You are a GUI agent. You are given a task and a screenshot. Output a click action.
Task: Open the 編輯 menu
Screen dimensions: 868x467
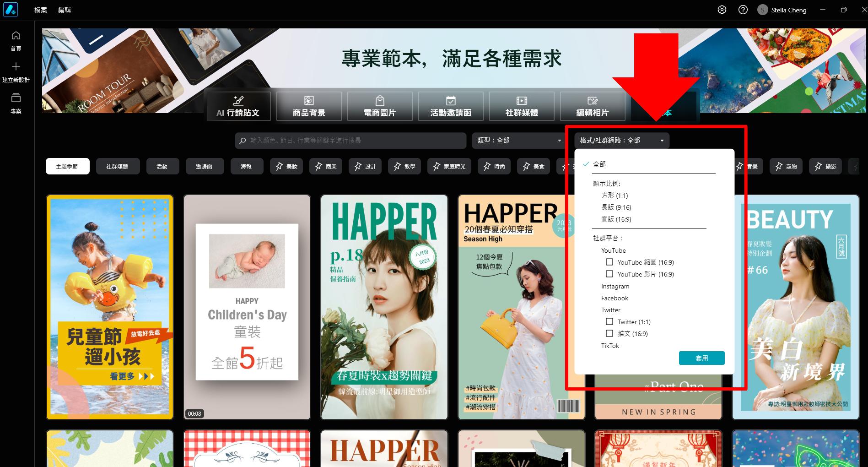pyautogui.click(x=65, y=10)
